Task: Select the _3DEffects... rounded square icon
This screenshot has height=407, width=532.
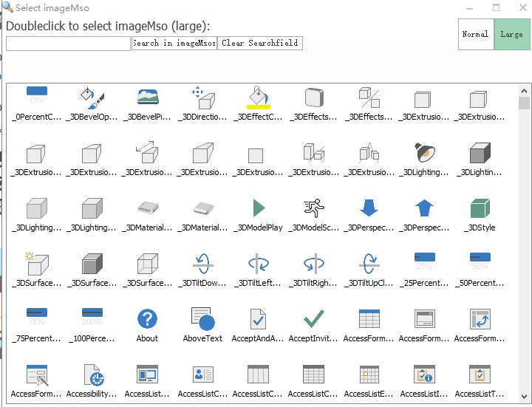Action: 314,98
